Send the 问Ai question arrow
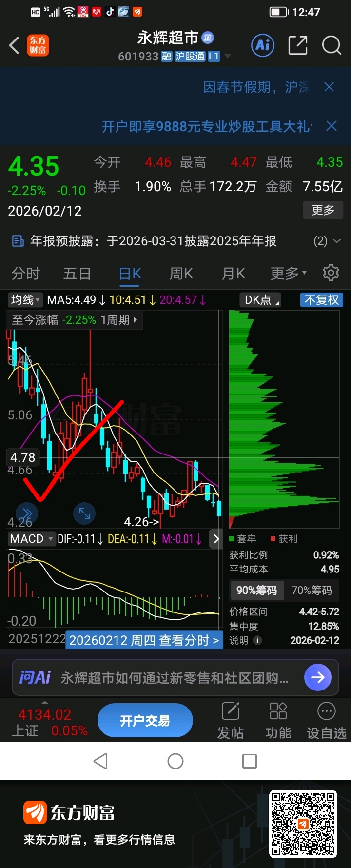The image size is (351, 868). tap(318, 677)
